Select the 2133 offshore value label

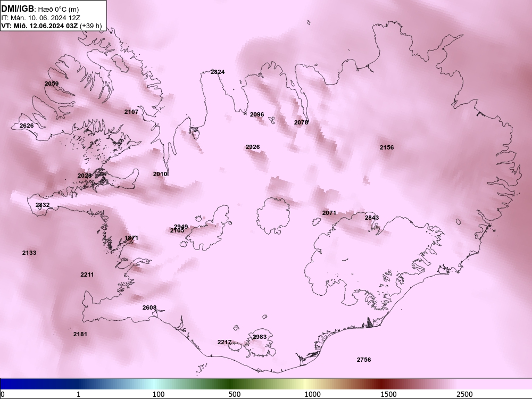pos(29,253)
